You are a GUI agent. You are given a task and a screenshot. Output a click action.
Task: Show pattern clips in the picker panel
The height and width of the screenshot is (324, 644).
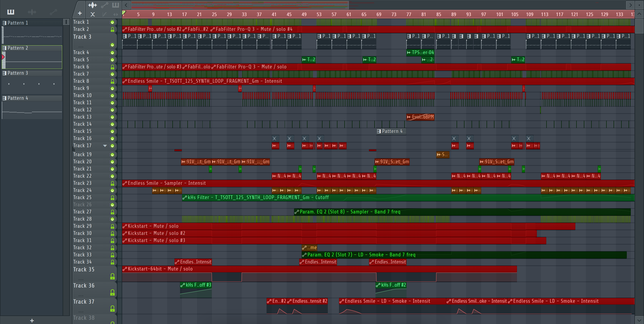[11, 12]
